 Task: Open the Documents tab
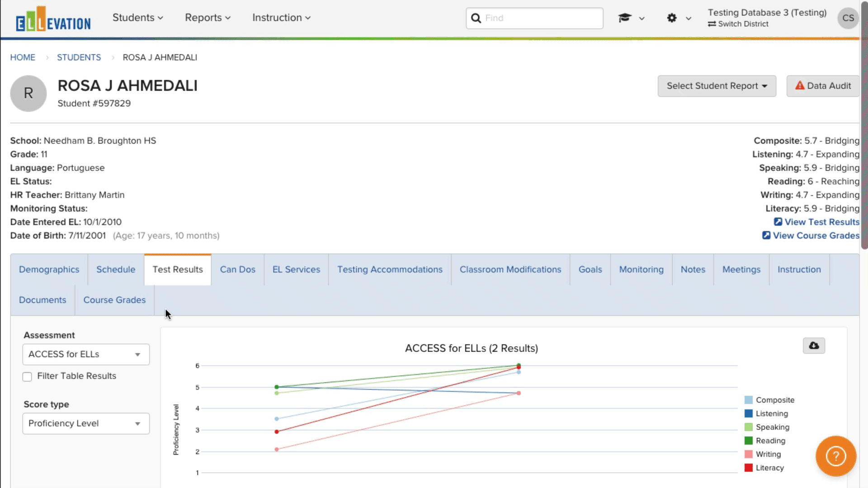[42, 300]
